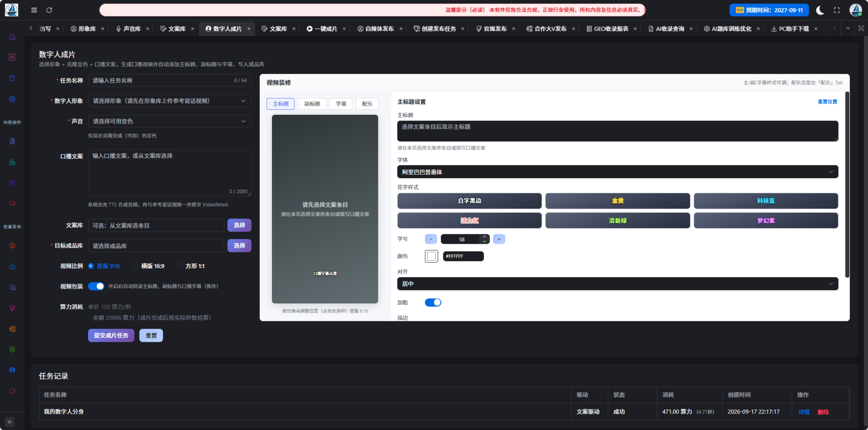This screenshot has height=430, width=868.
Task: Switch to 字幕 settings tab
Action: [341, 104]
